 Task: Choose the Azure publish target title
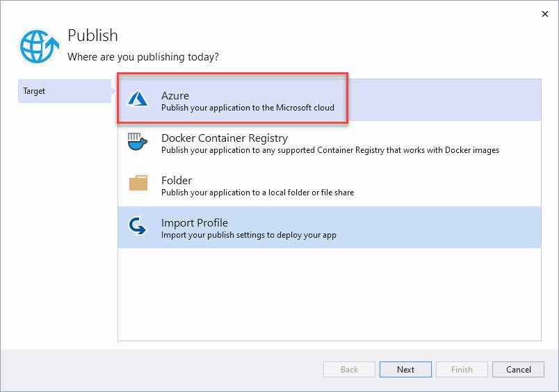175,96
